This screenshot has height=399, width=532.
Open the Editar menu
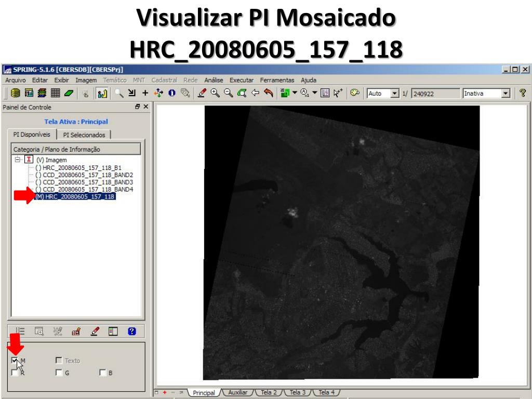tap(39, 80)
